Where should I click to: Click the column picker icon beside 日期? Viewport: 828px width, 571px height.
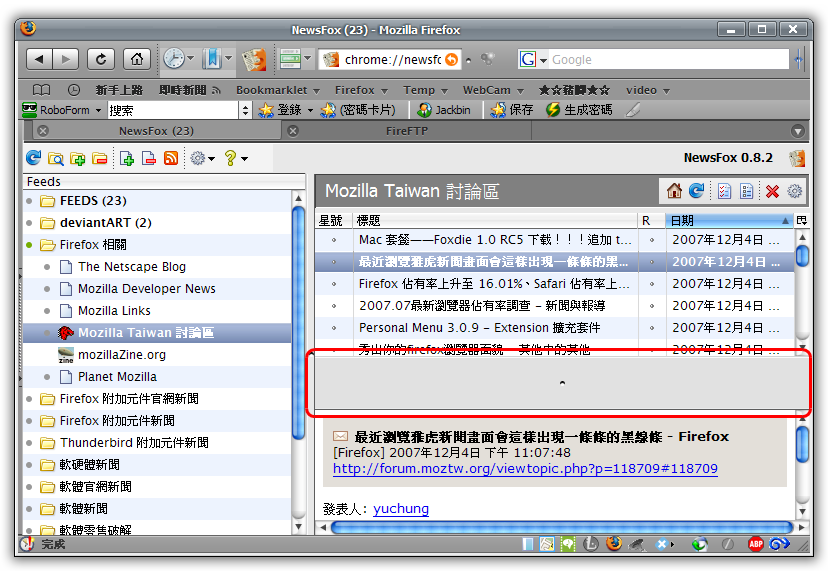pyautogui.click(x=802, y=220)
